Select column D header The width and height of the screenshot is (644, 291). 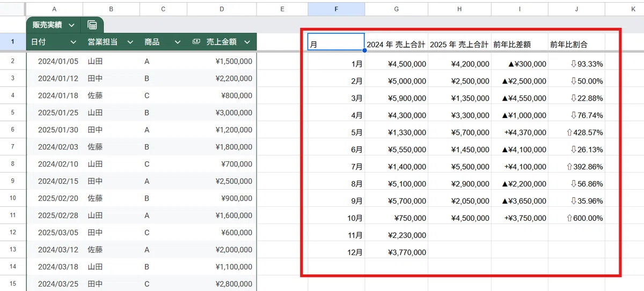pyautogui.click(x=222, y=9)
